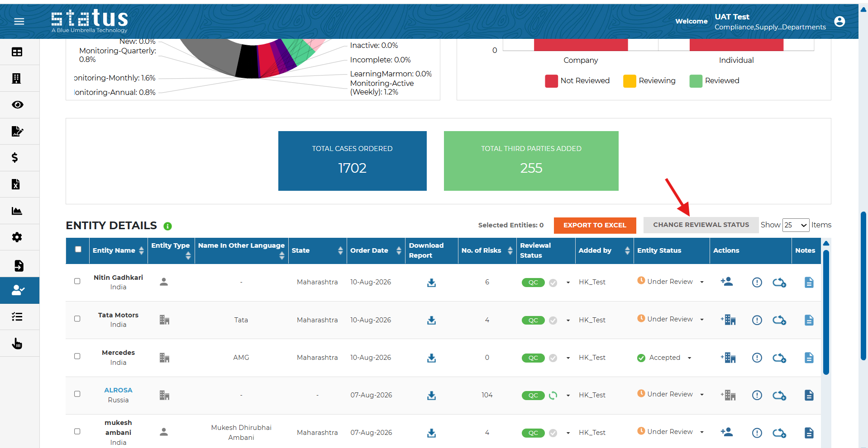Toggle the select-all header checkbox

[x=78, y=249]
